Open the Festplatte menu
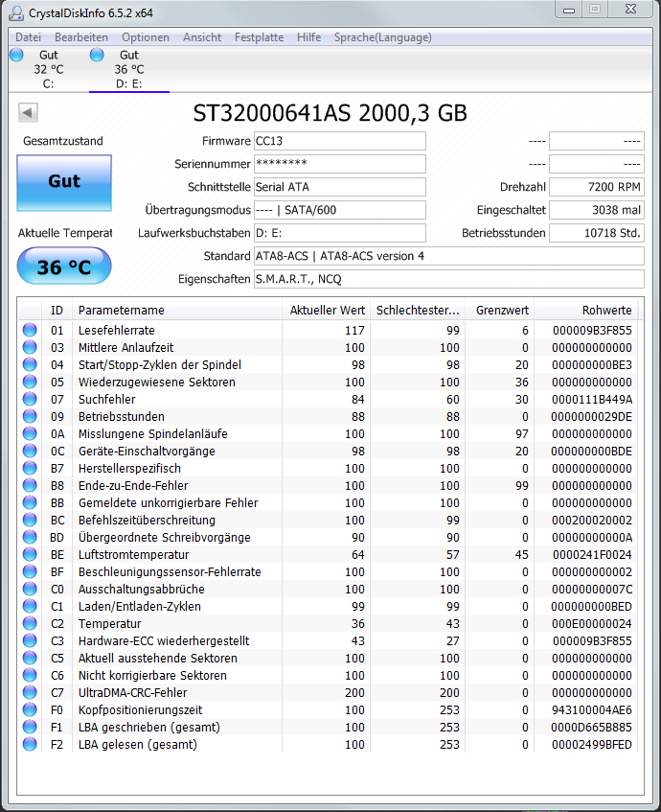Image resolution: width=661 pixels, height=812 pixels. [259, 37]
